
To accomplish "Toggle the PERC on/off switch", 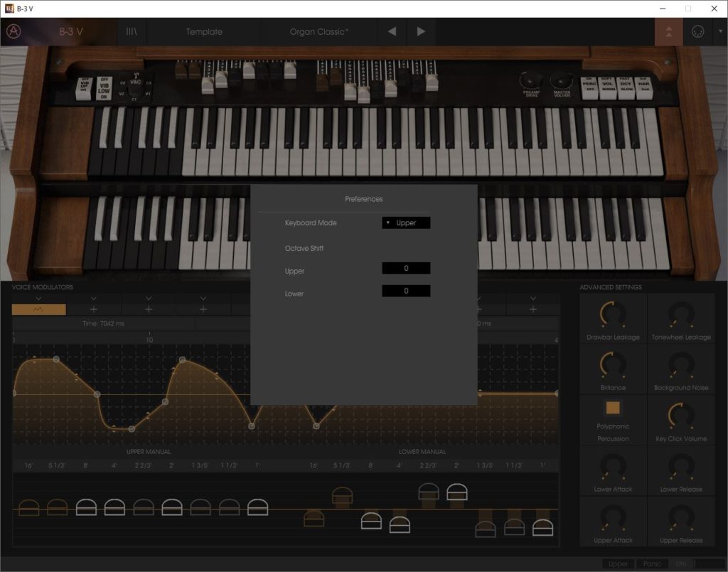I will coord(589,87).
